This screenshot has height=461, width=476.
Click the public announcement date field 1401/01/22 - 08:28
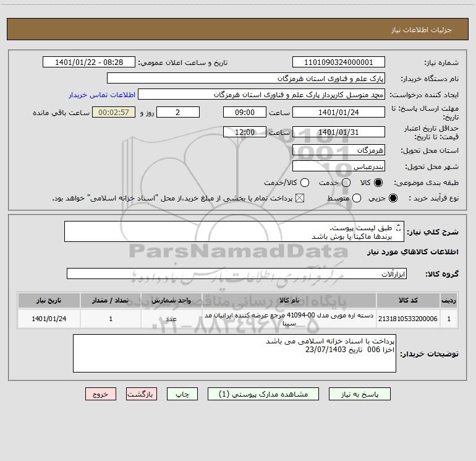click(89, 62)
